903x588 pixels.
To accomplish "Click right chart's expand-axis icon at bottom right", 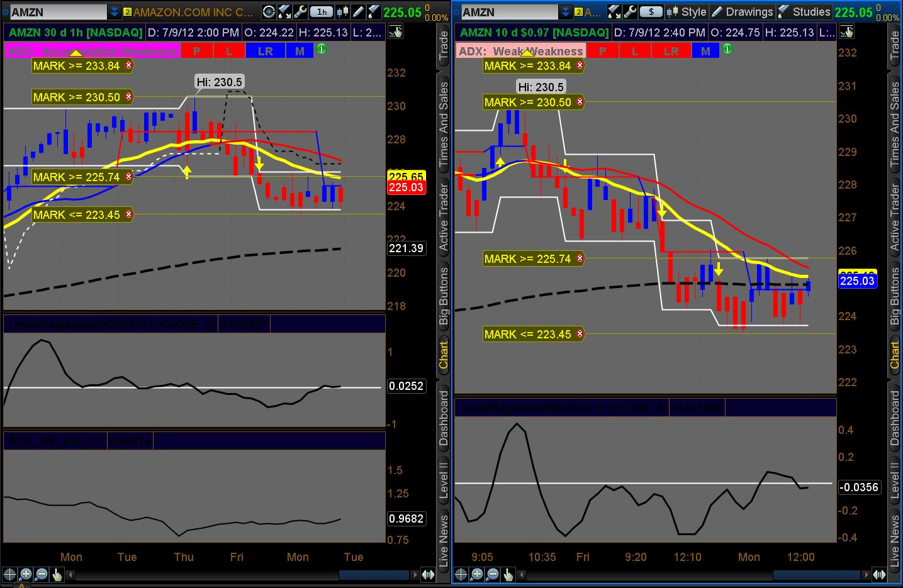I will point(880,574).
